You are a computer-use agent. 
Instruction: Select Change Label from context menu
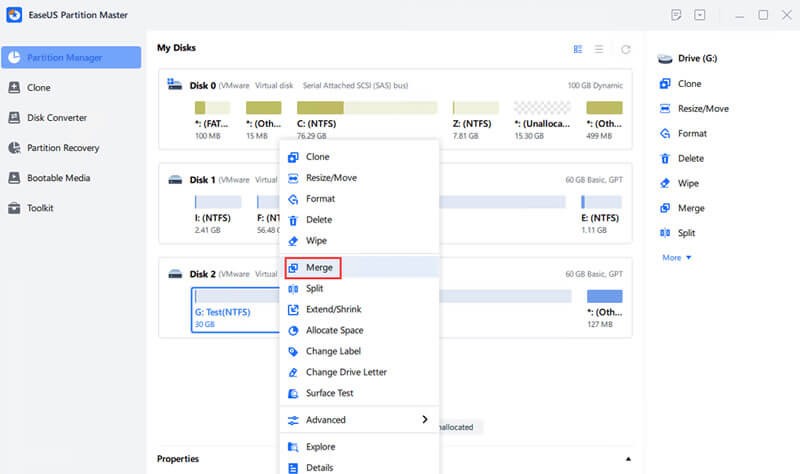point(359,351)
